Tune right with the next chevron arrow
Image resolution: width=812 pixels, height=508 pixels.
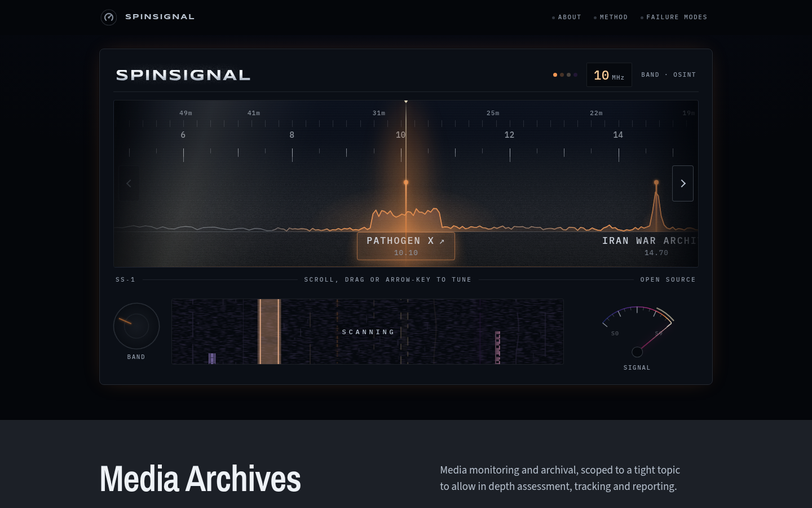point(683,183)
